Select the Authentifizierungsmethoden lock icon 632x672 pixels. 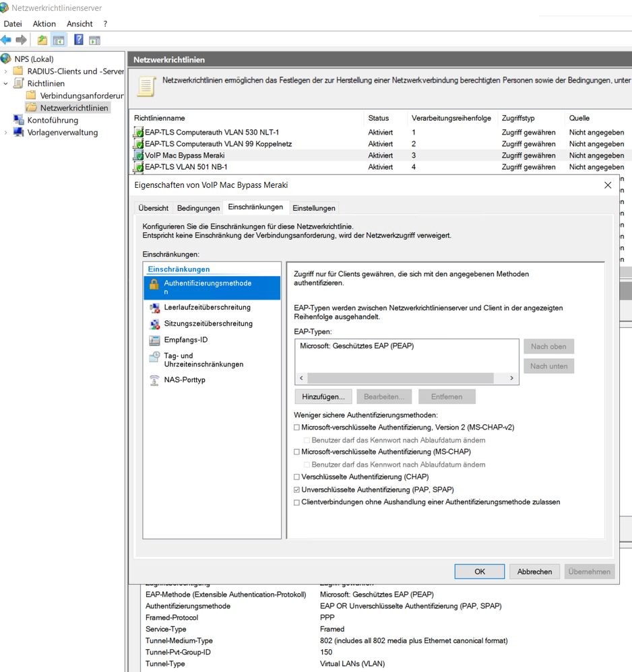pos(154,284)
